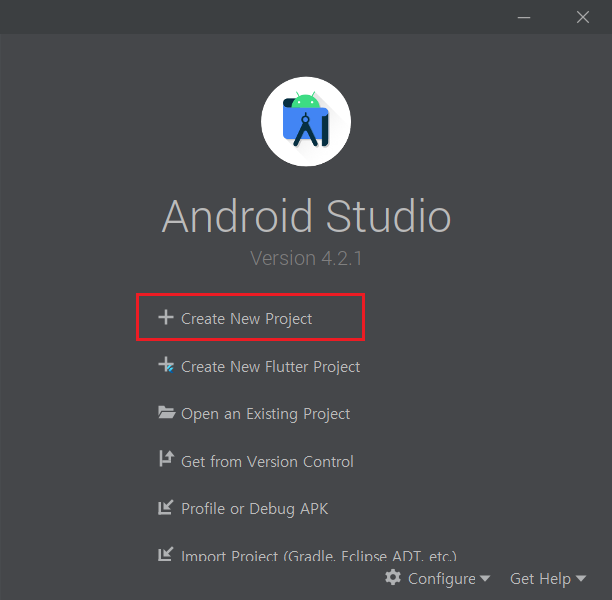612x600 pixels.
Task: Click the Profile or Debug APK arrow icon
Action: 165,507
